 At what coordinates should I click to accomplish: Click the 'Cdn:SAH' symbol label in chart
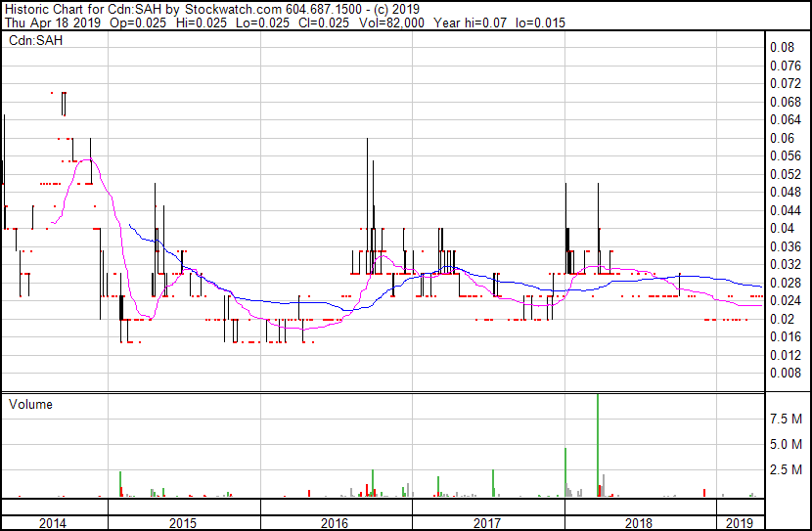(x=36, y=40)
